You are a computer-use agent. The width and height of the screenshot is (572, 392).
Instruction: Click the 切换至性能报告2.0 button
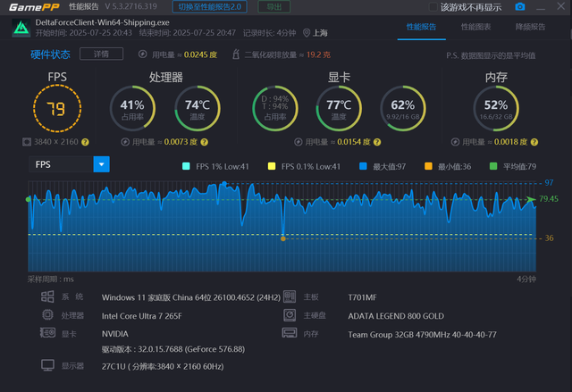(210, 7)
